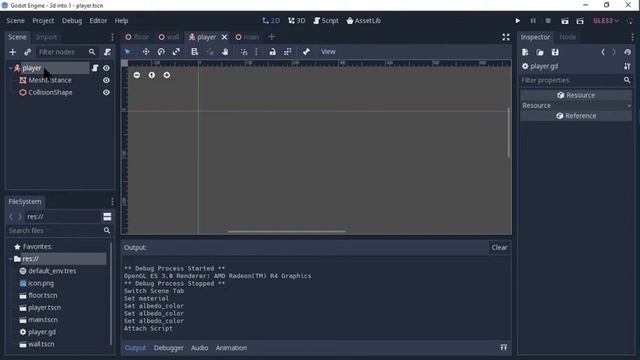Open Scene dock options menu
Viewport: 640px width, 360px height.
pyautogui.click(x=112, y=37)
